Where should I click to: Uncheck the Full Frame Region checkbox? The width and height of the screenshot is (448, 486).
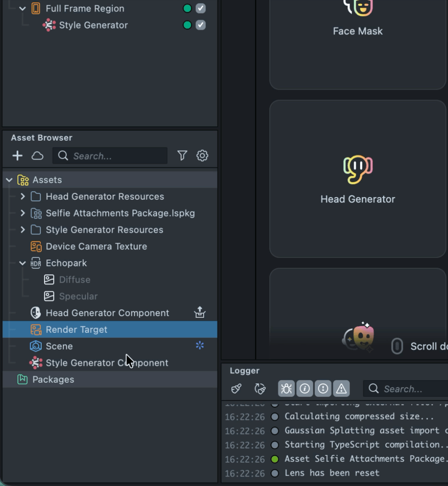pos(201,8)
